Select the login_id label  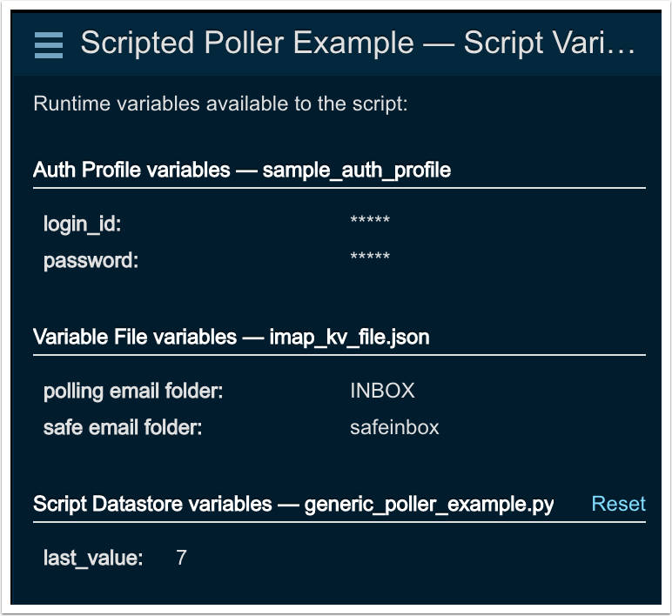click(83, 224)
